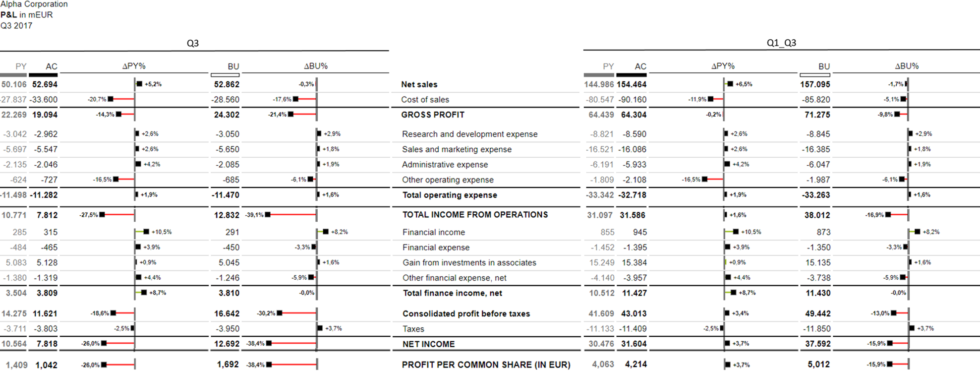Image resolution: width=980 pixels, height=373 pixels.
Task: Click the "Net sales" row label
Action: click(x=419, y=84)
